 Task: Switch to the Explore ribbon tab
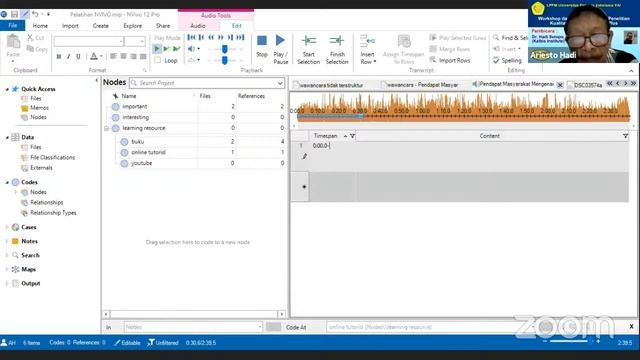point(133,26)
